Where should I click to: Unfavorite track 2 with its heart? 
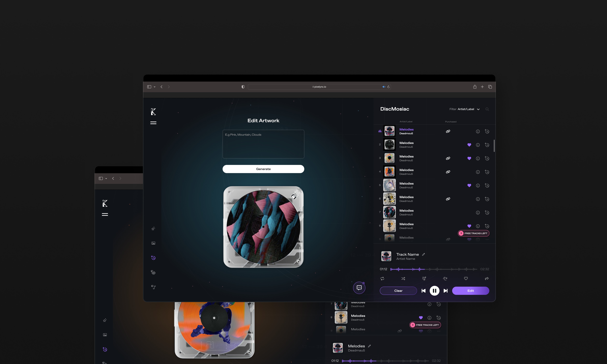point(469,145)
